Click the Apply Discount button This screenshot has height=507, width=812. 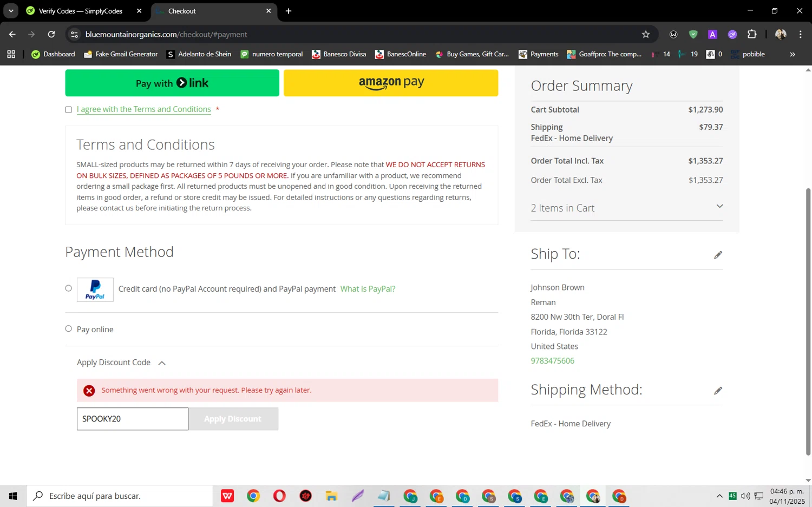[233, 419]
